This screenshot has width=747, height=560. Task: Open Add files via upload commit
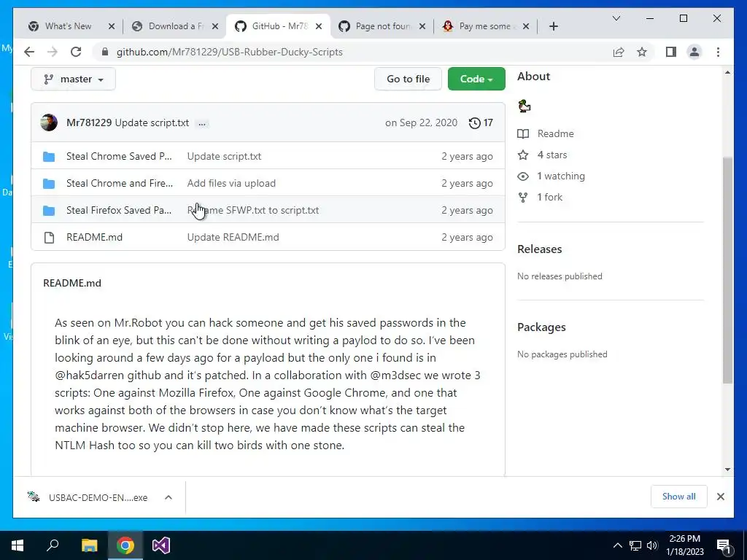231,183
